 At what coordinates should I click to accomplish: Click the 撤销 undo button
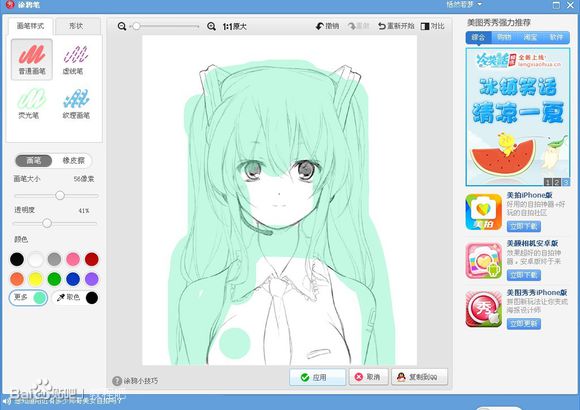point(327,26)
